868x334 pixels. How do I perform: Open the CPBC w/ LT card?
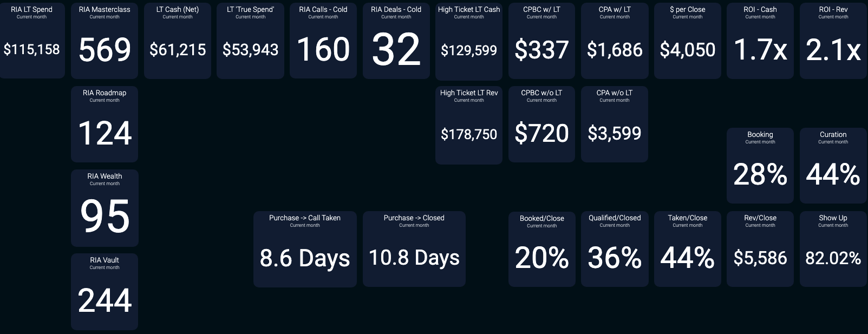click(541, 41)
